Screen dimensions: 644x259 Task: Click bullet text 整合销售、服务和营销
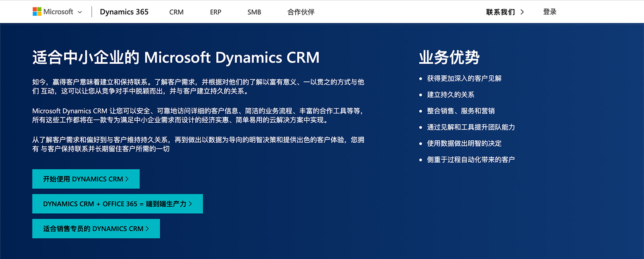pyautogui.click(x=461, y=111)
